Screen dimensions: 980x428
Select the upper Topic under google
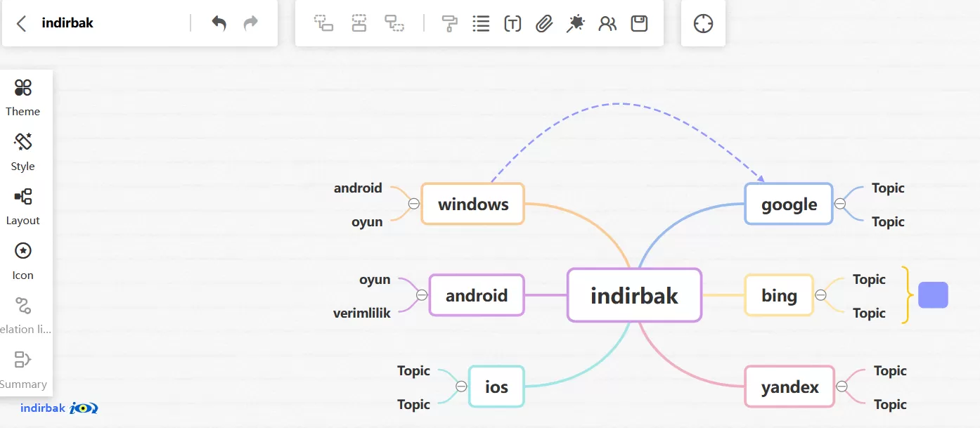(x=888, y=188)
